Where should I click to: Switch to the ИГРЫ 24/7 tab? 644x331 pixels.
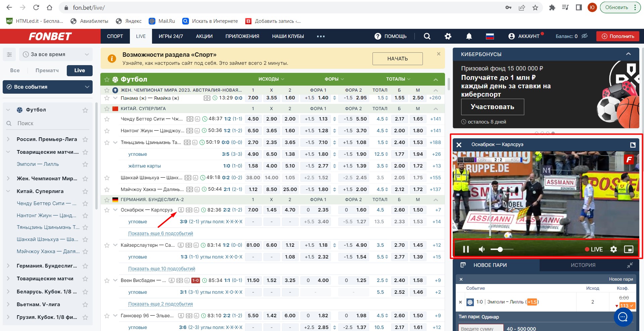pyautogui.click(x=170, y=36)
